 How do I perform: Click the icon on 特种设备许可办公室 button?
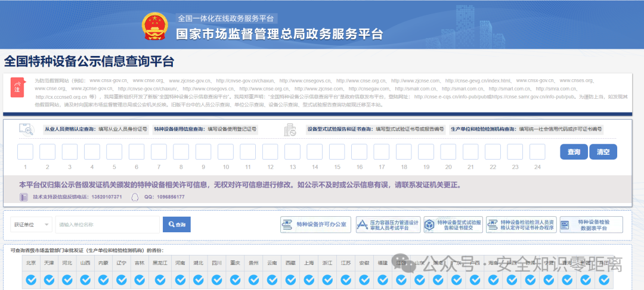click(x=287, y=224)
